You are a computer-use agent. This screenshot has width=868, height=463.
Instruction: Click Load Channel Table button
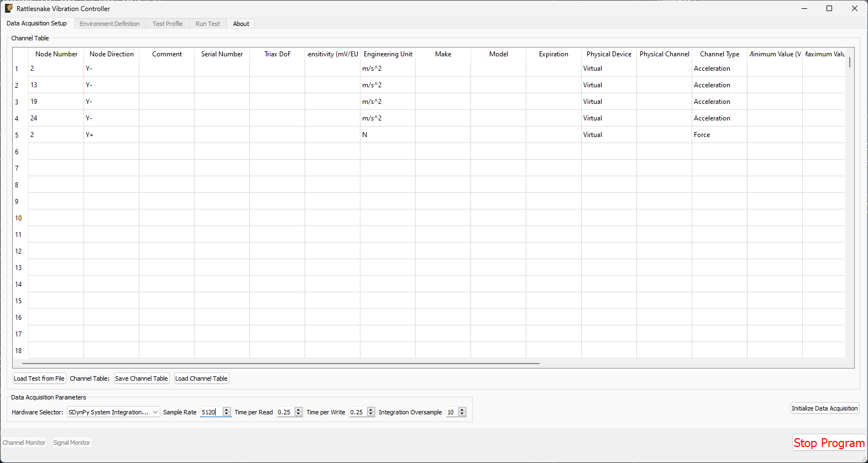(201, 378)
